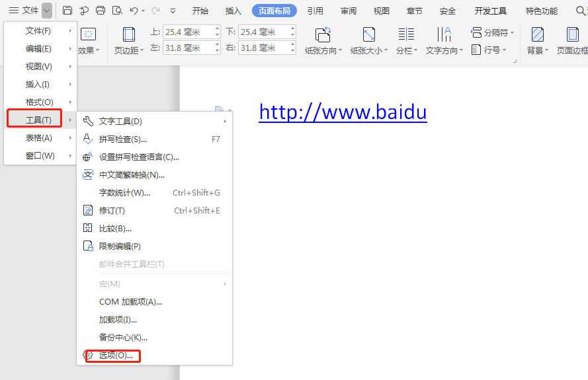Click the 效果 effects icon
The image size is (588, 380).
coord(89,34)
